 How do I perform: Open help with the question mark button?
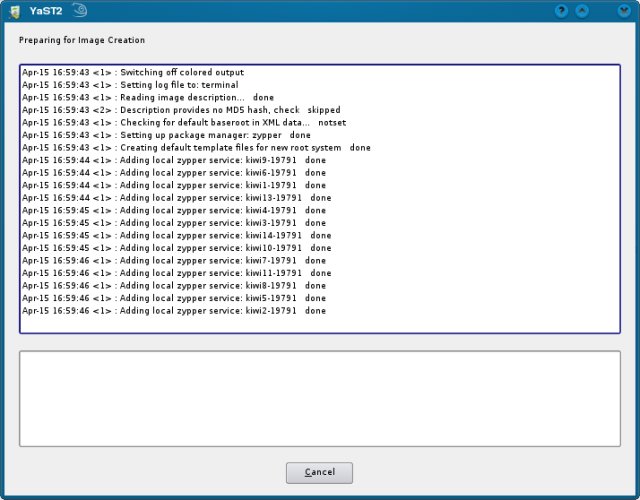coord(561,11)
